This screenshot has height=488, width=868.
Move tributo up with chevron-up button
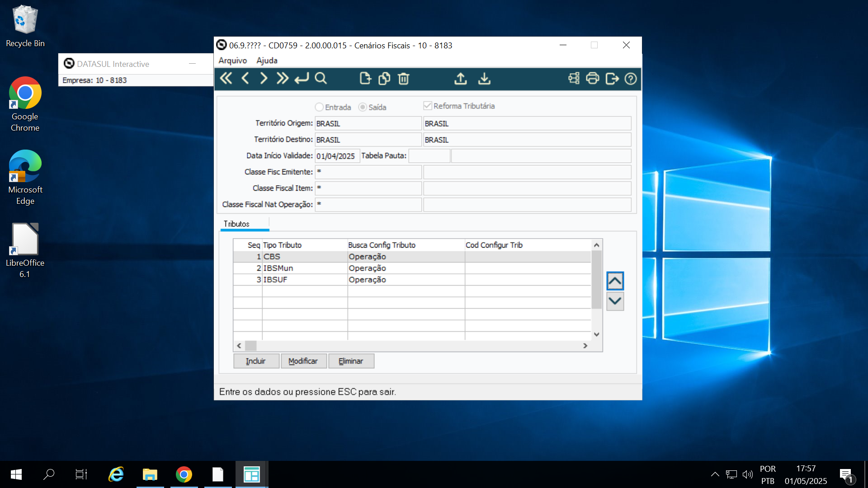[615, 281]
